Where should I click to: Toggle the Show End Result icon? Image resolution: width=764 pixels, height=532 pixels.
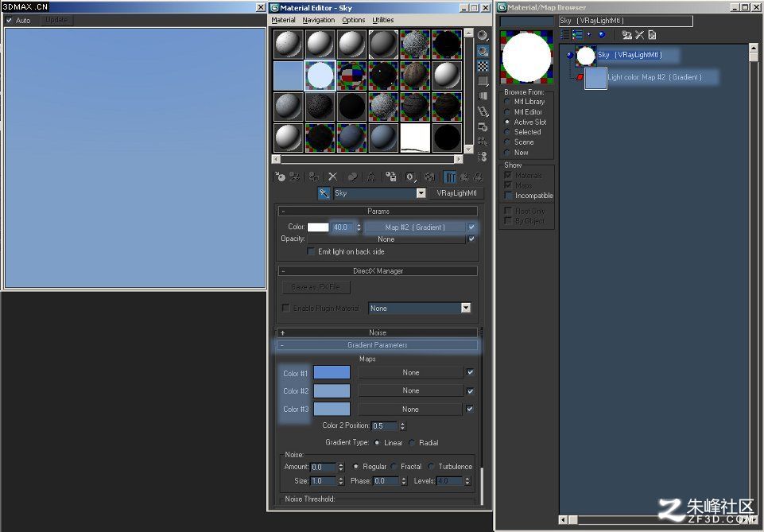(450, 177)
